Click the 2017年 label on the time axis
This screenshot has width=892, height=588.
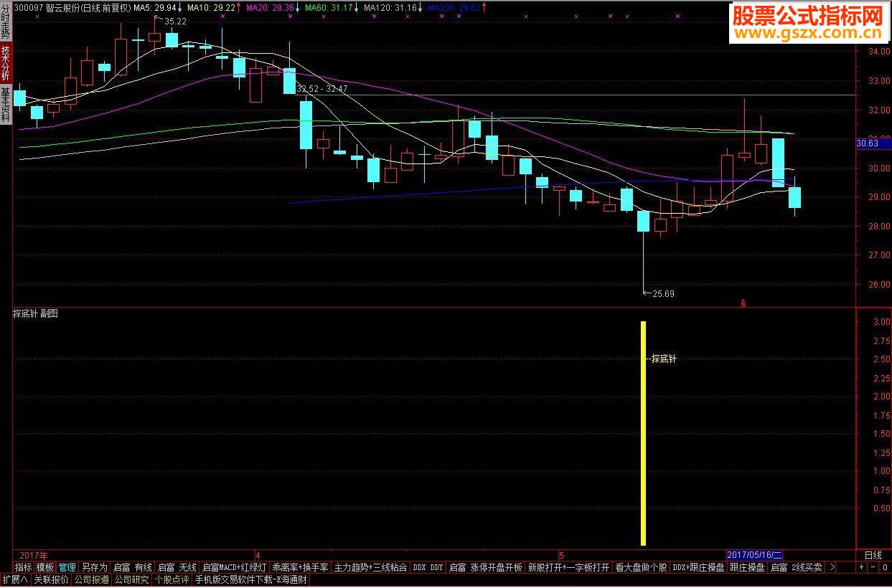[34, 555]
